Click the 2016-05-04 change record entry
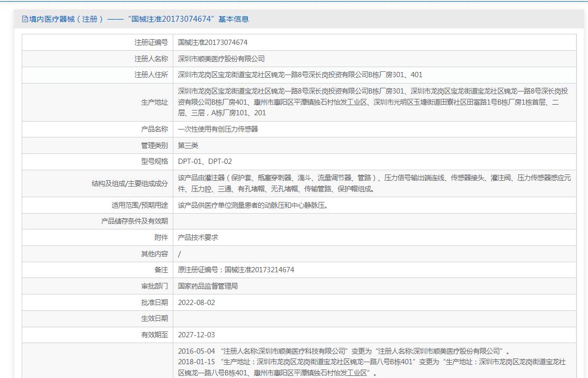Viewport: 588px width, 378px height. [x=343, y=351]
